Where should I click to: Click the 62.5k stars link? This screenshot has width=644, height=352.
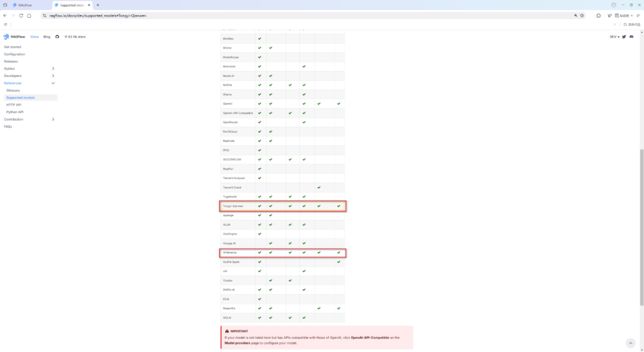pos(75,37)
